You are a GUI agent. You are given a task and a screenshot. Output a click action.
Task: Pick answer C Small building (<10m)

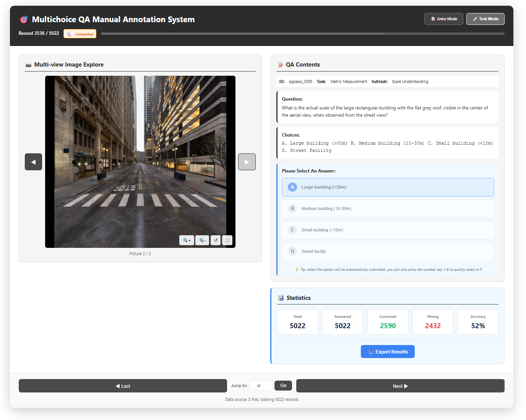(388, 230)
